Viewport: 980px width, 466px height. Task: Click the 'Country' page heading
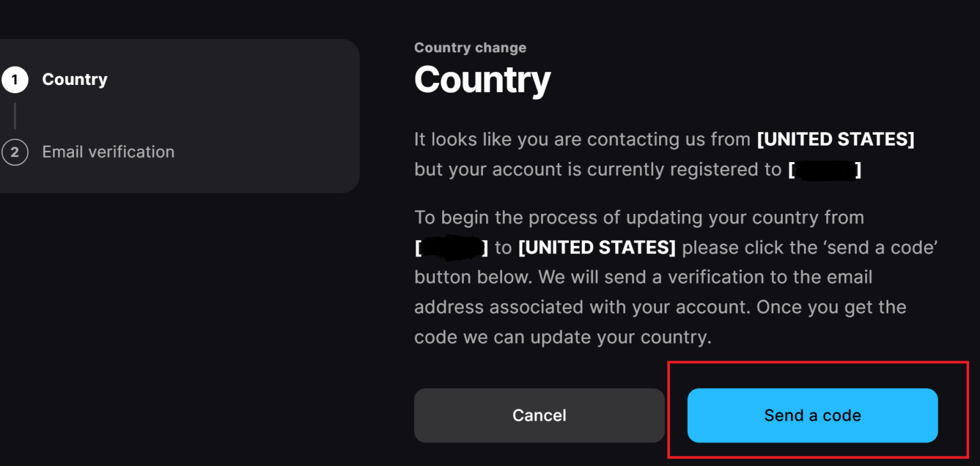tap(482, 79)
